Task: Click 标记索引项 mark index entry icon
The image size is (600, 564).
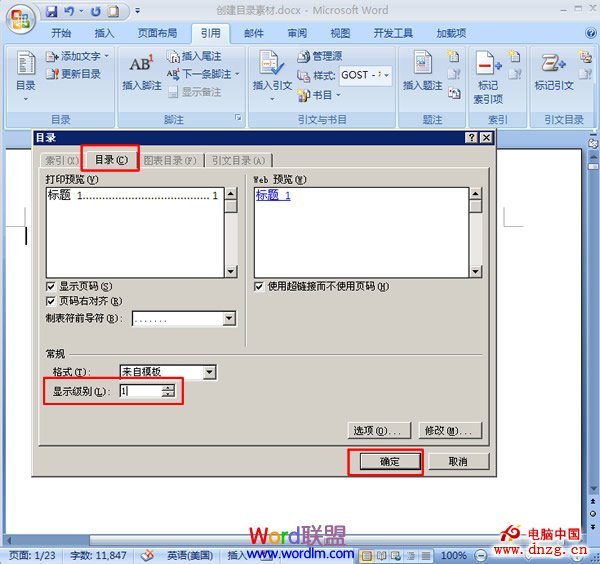Action: (x=489, y=63)
